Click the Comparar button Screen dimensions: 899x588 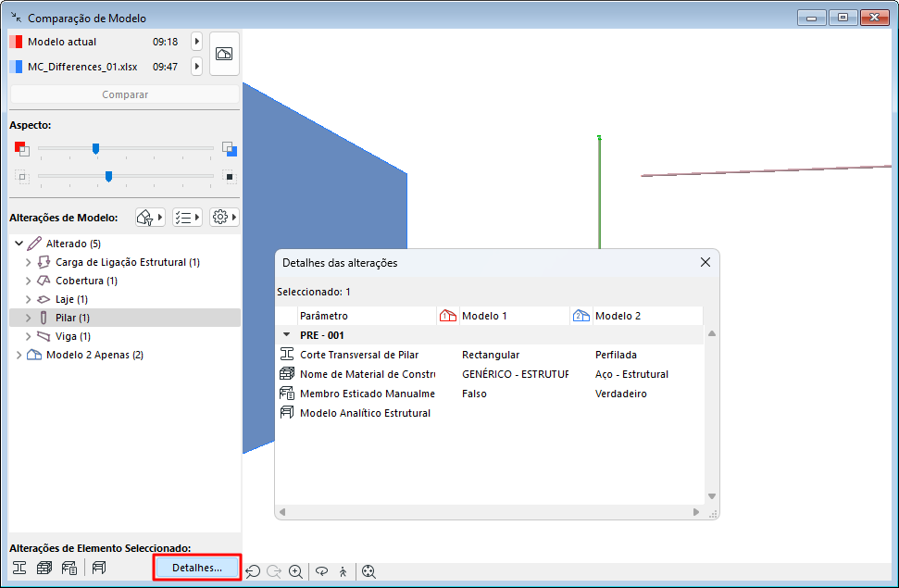[125, 94]
